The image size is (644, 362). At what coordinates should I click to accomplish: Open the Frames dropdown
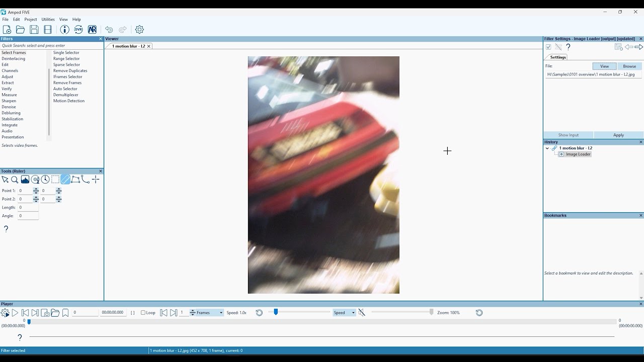[209, 313]
